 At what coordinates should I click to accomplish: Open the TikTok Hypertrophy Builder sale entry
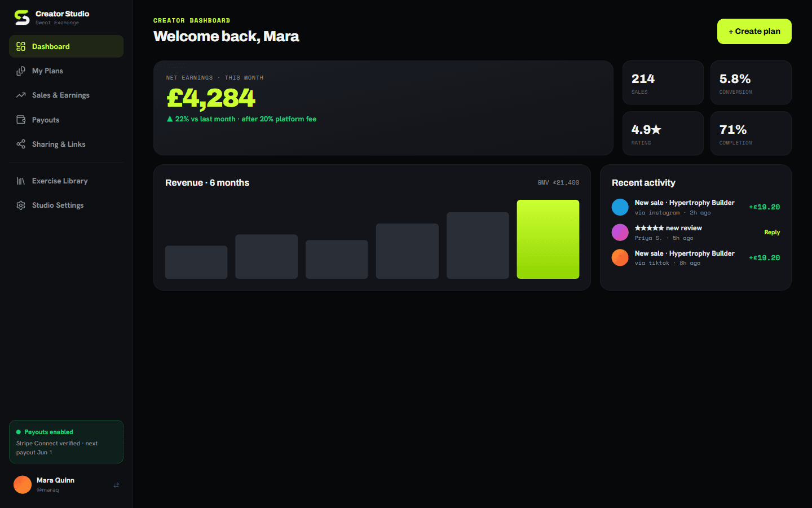click(696, 257)
